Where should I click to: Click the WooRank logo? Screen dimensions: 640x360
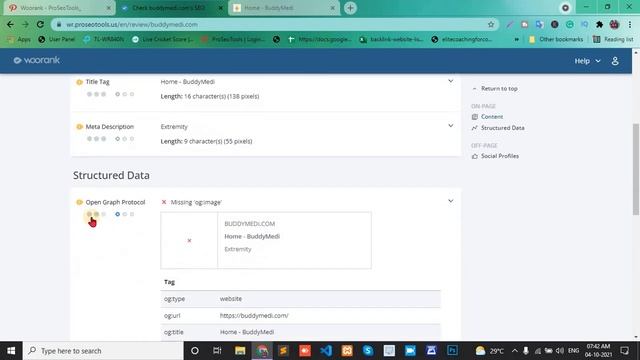pyautogui.click(x=37, y=60)
